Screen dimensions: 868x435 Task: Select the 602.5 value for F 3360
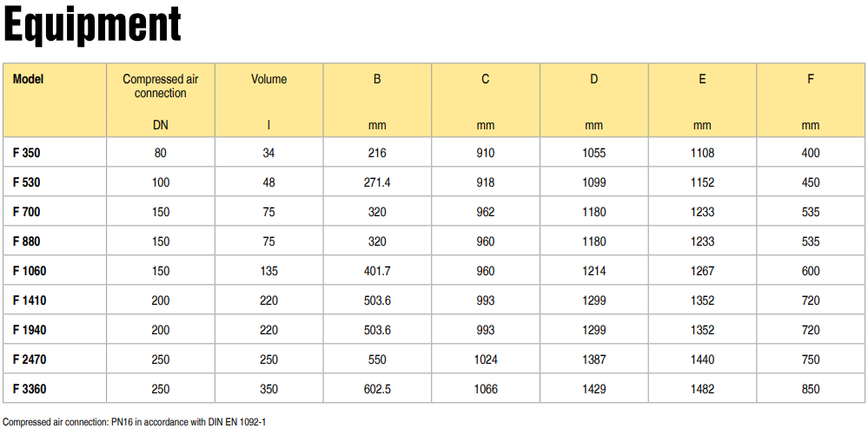(x=377, y=389)
